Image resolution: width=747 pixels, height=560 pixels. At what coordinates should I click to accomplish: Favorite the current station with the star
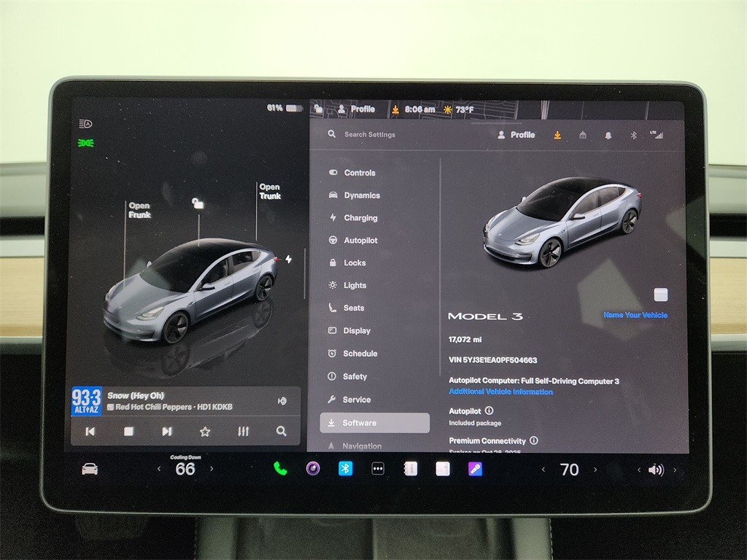(x=205, y=432)
